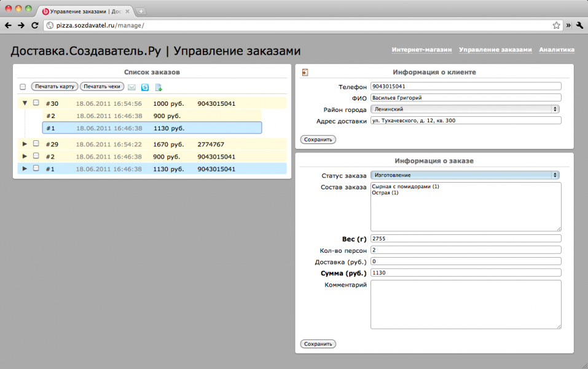This screenshot has height=369, width=588.
Task: Click the Skype icon in orders toolbar
Action: click(145, 87)
